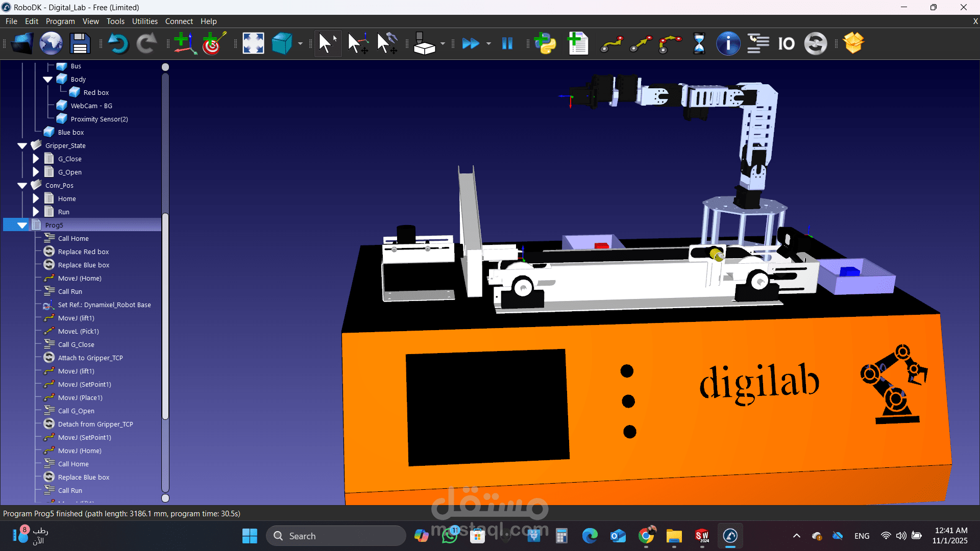Image resolution: width=980 pixels, height=551 pixels.
Task: Insert a Set IO instruction
Action: [x=786, y=43]
